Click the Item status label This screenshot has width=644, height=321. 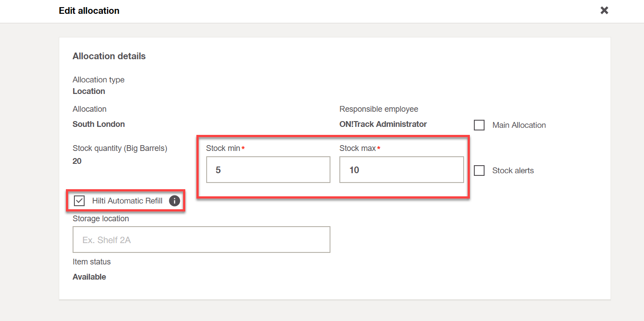92,262
